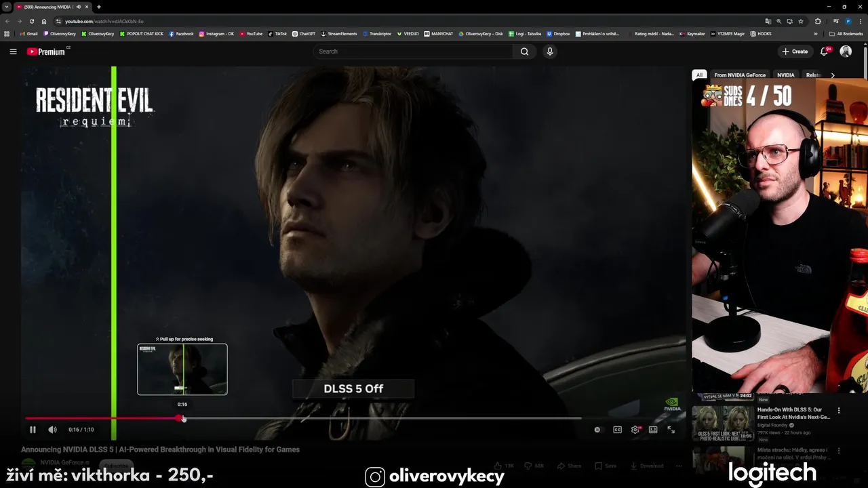This screenshot has width=868, height=488.
Task: Click the address bar URL
Action: tap(104, 22)
